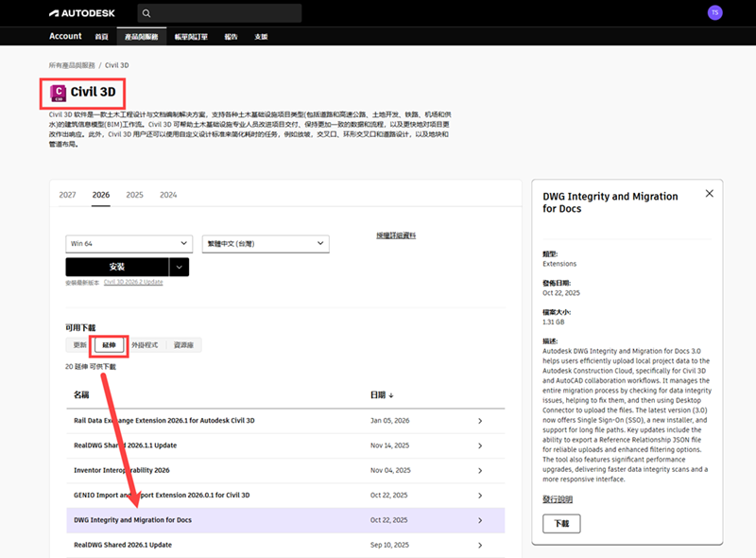Click the date column sort arrow
Image resolution: width=756 pixels, height=558 pixels.
(391, 395)
